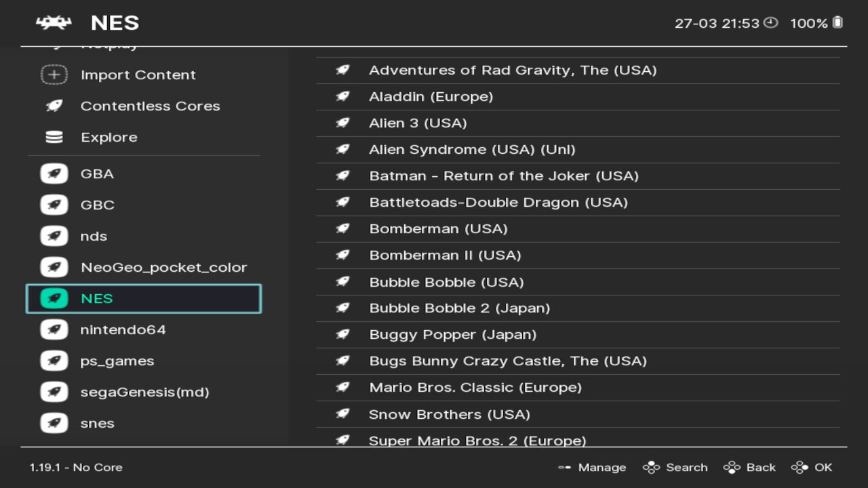Click the Search gamepad hint icon
The image size is (868, 488).
tap(651, 467)
